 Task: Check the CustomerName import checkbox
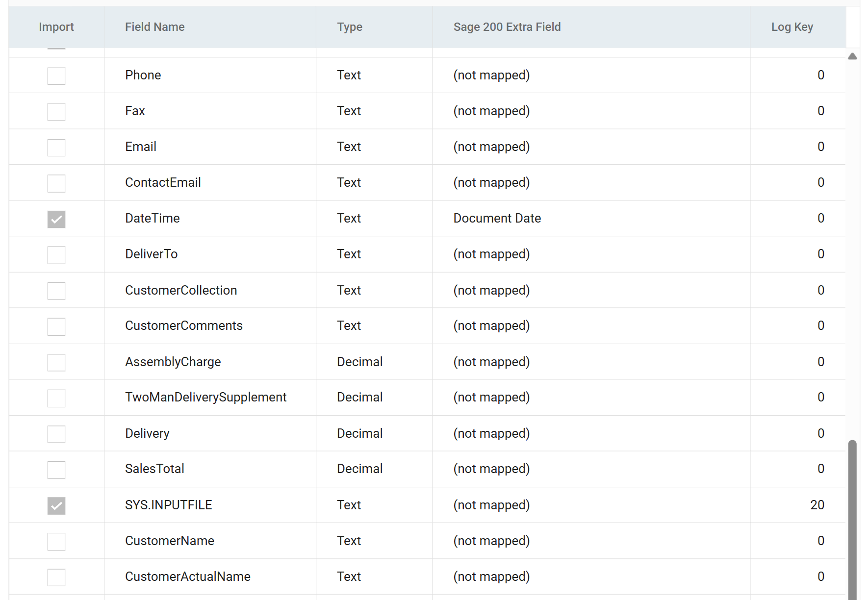tap(56, 541)
